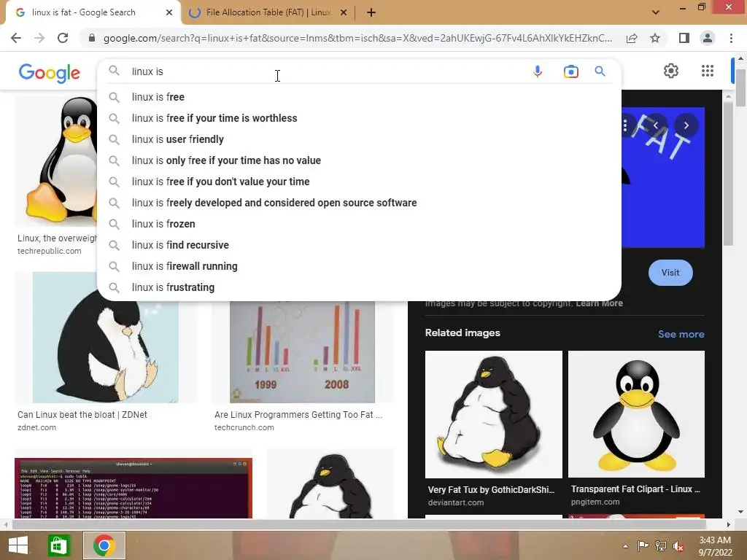
Task: Close the linux is fat tab
Action: pyautogui.click(x=169, y=13)
